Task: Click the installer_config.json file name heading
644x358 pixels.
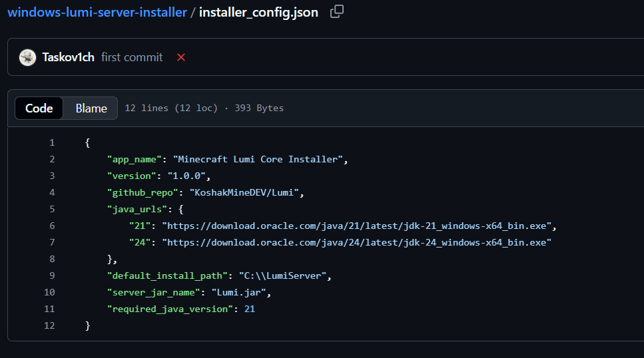Action: 258,12
